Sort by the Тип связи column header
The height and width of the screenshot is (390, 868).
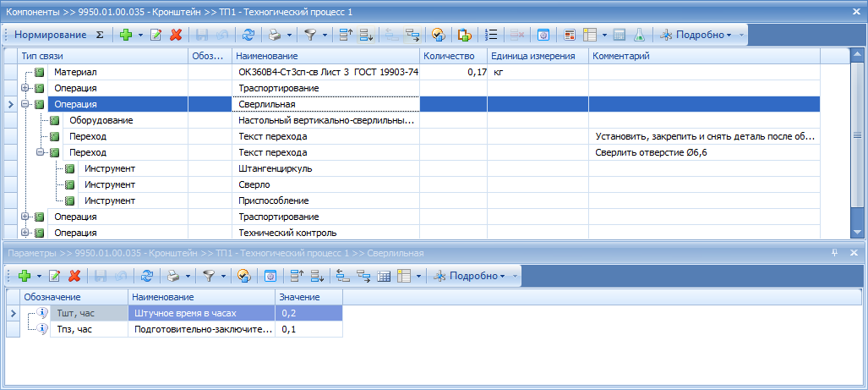[x=103, y=56]
